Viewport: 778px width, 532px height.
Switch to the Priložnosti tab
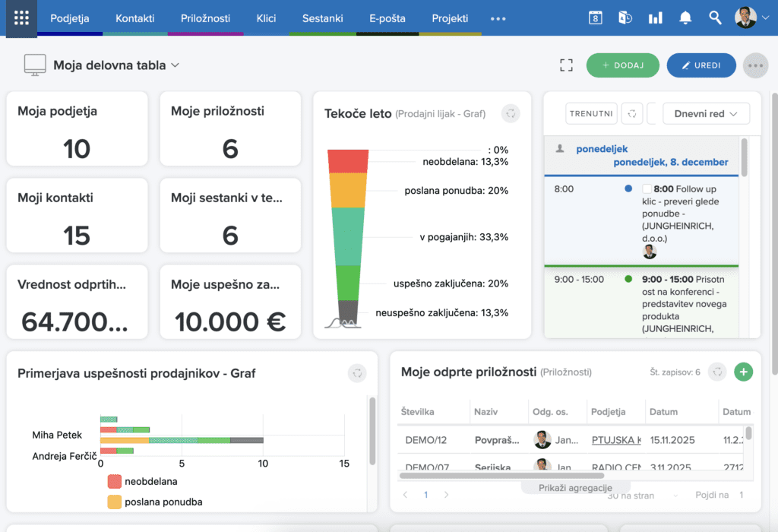[x=205, y=18]
